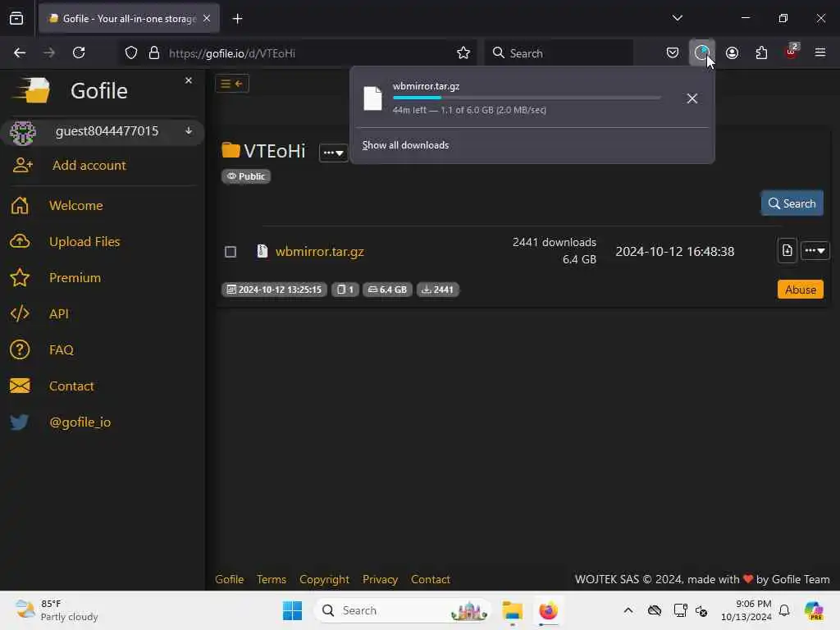
Task: Click the VTEoHi folder icon
Action: click(x=231, y=150)
